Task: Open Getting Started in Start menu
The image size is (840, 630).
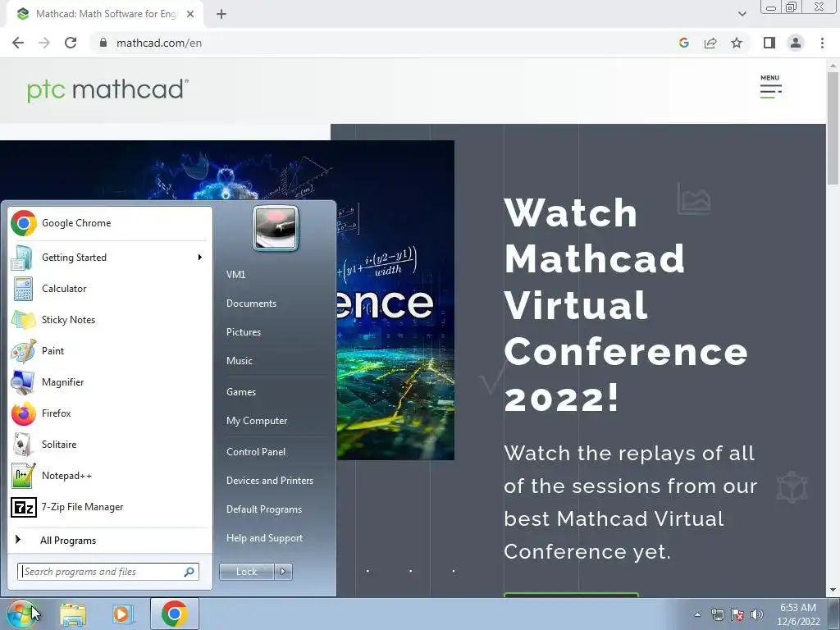Action: click(110, 257)
